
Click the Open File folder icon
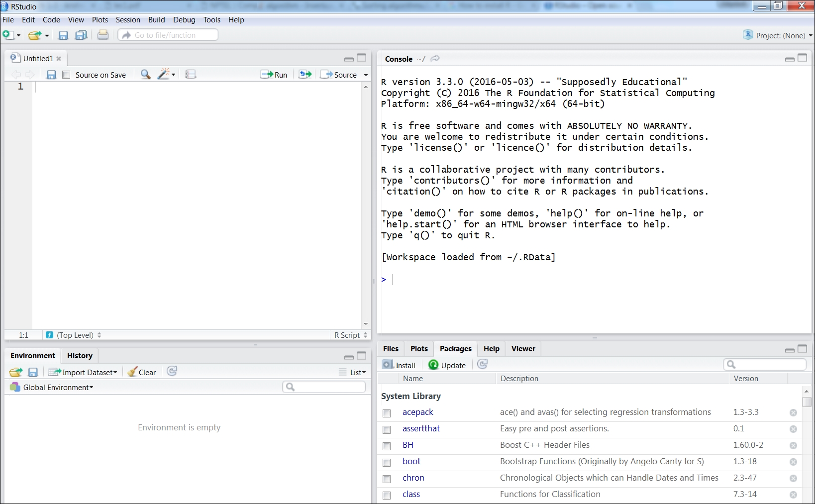(34, 35)
